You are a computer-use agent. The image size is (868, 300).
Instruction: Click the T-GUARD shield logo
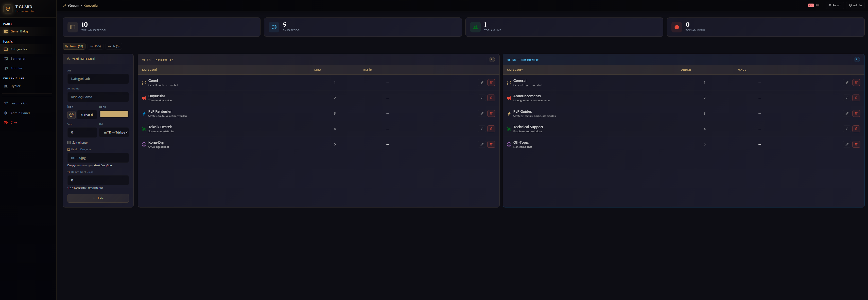(8, 9)
